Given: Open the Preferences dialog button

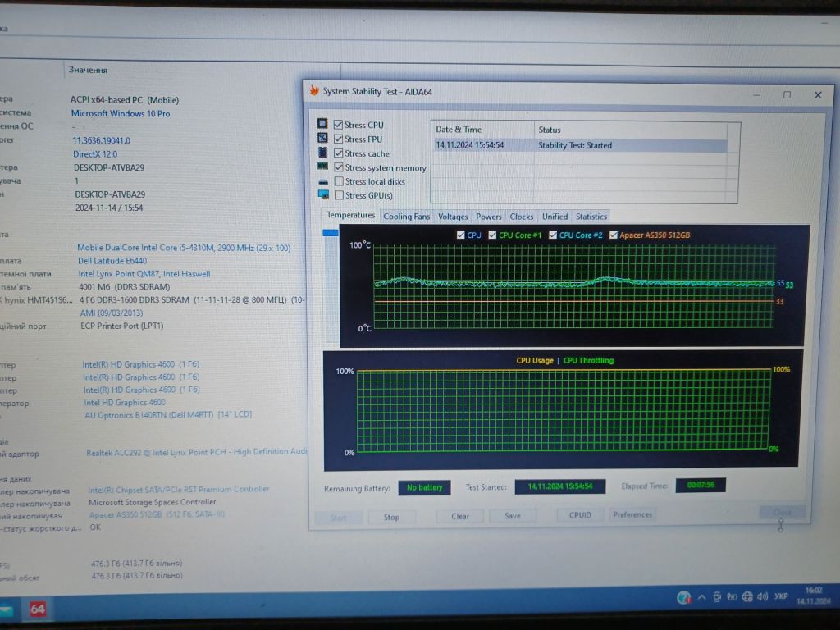Looking at the screenshot, I should pos(632,514).
